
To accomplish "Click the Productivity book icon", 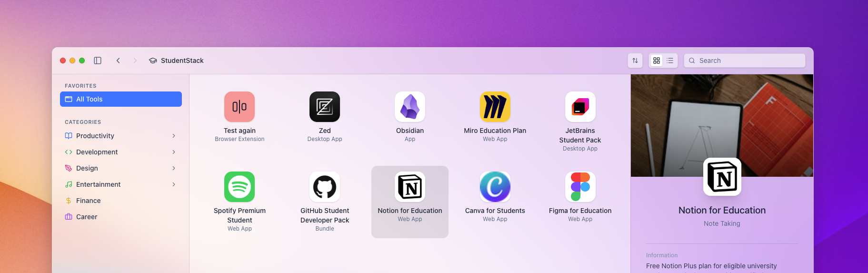I will pos(69,136).
